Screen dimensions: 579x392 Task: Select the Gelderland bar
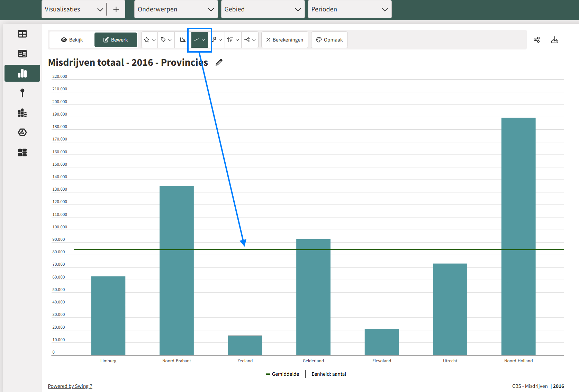pos(313,297)
